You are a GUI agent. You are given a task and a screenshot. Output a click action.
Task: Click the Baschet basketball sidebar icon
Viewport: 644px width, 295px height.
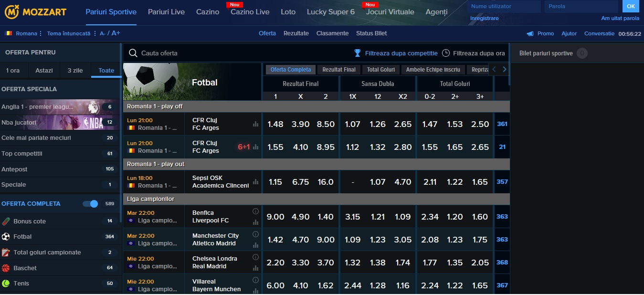tap(6, 268)
